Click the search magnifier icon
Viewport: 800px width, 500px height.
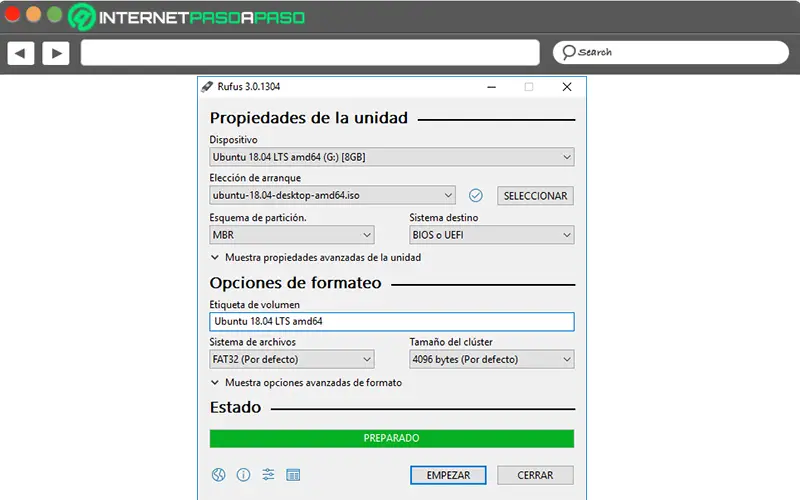[x=568, y=53]
